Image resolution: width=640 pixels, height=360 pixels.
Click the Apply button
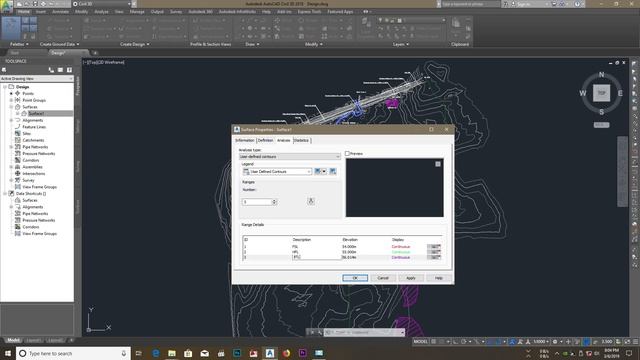pos(411,278)
